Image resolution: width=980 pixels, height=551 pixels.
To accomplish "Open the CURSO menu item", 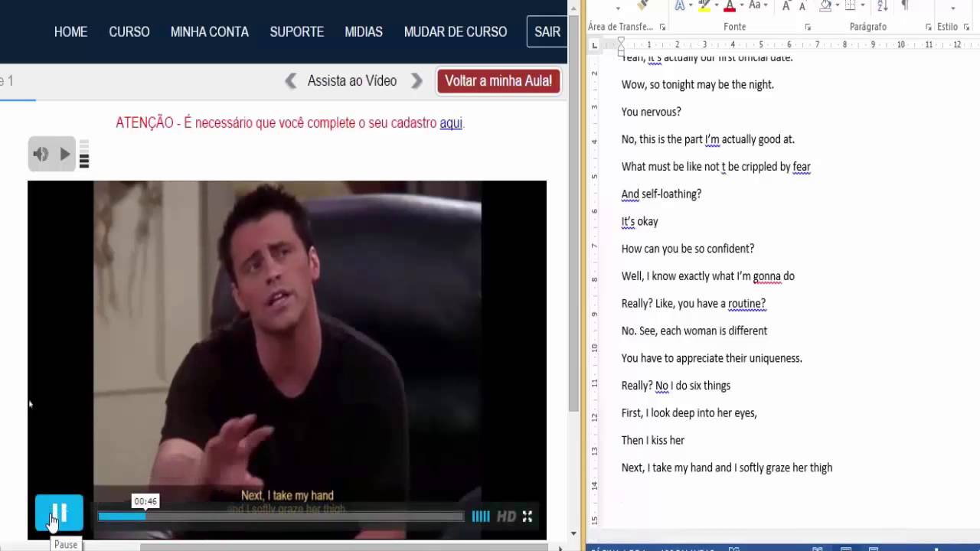I will (129, 32).
